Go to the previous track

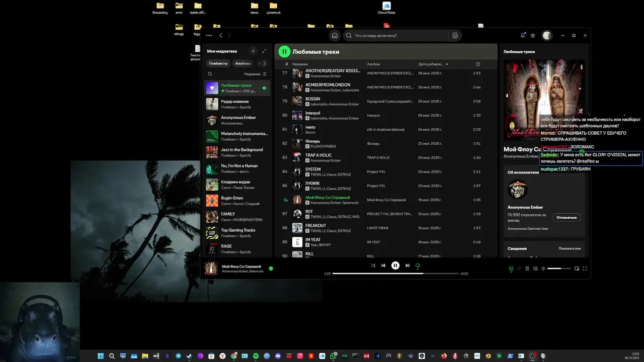[383, 265]
